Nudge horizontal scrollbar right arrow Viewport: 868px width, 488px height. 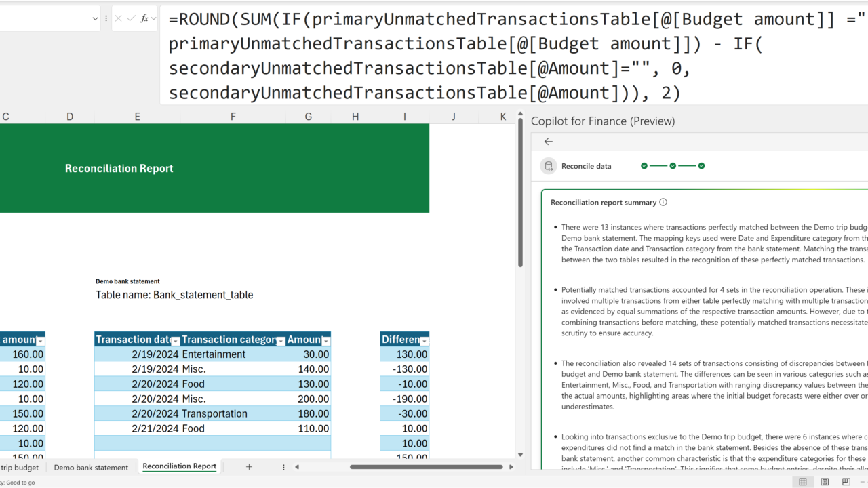[x=513, y=467]
